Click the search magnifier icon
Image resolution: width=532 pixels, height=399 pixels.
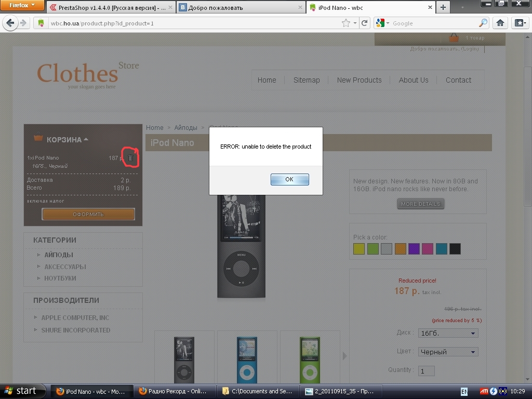(x=483, y=23)
